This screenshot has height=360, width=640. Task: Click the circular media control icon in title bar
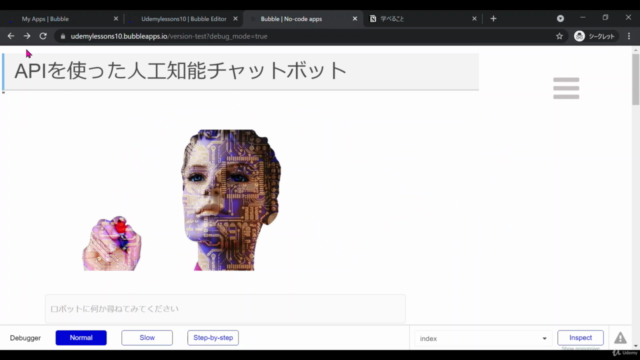click(x=560, y=18)
